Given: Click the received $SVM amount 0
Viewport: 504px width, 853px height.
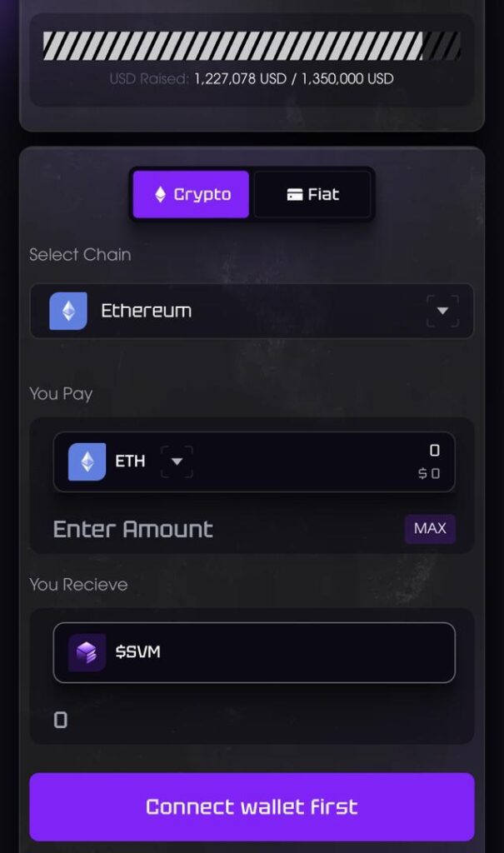Looking at the screenshot, I should tap(60, 721).
